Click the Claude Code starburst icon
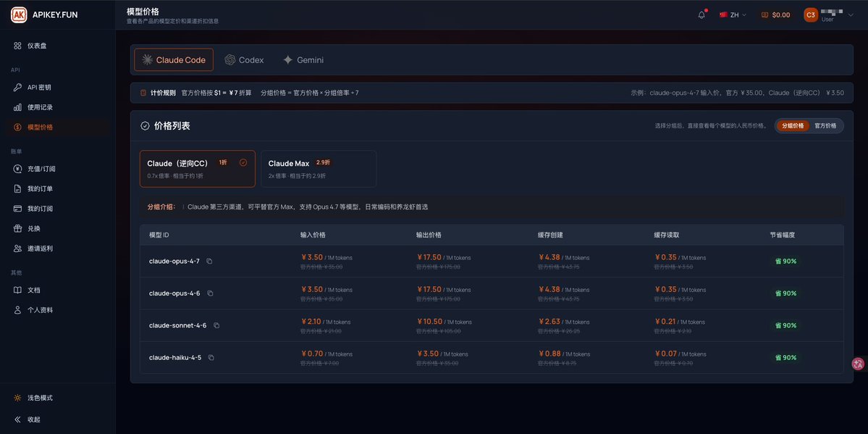 tap(147, 60)
